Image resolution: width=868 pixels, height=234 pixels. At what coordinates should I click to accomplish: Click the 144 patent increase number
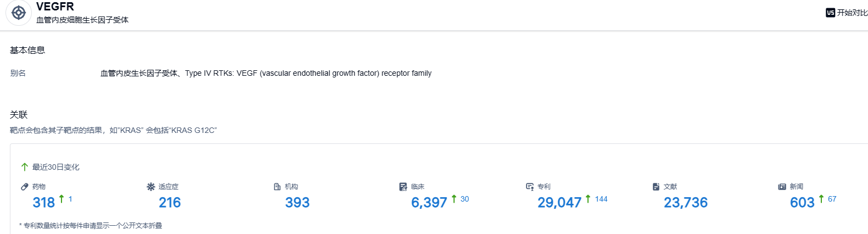(601, 199)
